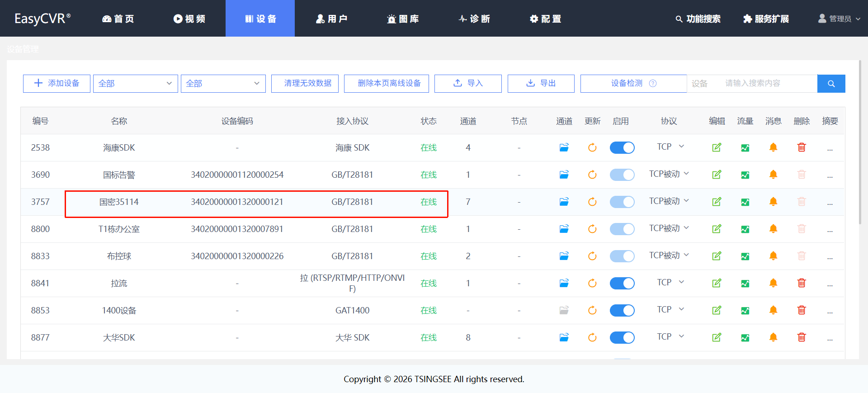Screen dimensions: 868x393
Task: Delete the 拉流 device
Action: [x=802, y=283]
